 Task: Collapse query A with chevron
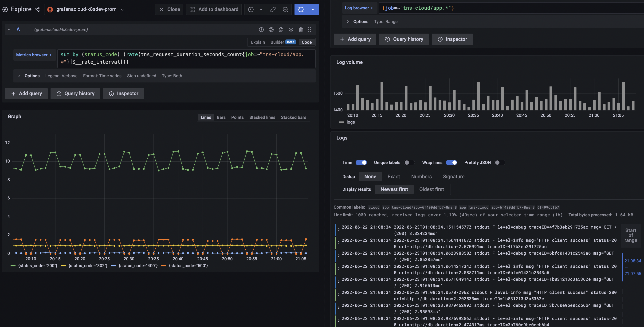(9, 29)
